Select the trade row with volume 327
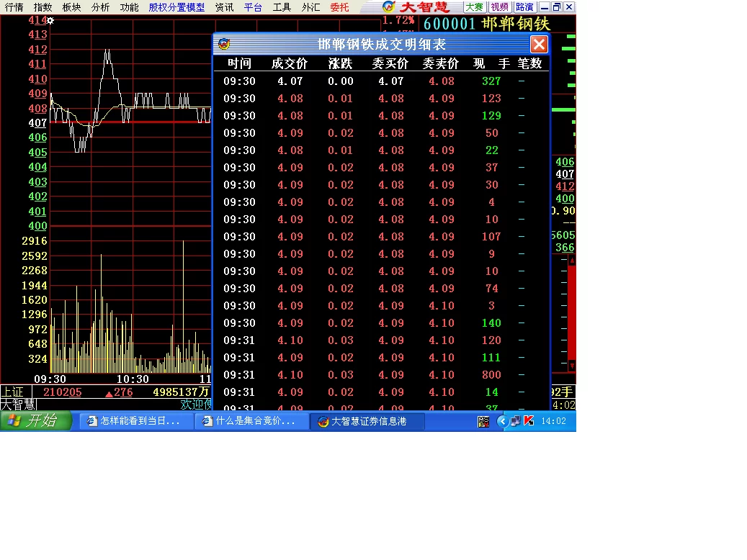The image size is (747, 560). 381,81
